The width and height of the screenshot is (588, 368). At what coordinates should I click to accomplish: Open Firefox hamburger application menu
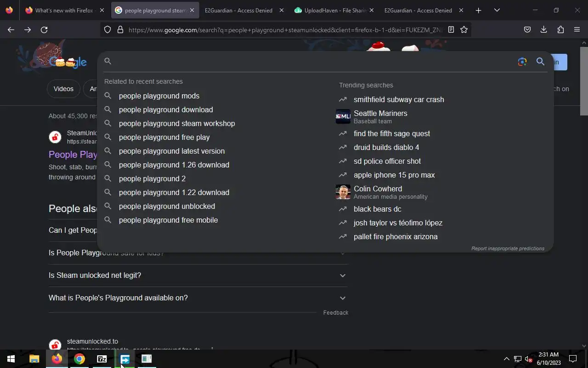click(x=577, y=29)
